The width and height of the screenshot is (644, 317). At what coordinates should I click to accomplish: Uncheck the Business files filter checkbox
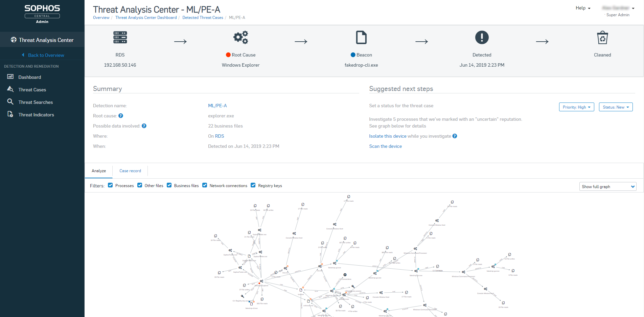169,185
